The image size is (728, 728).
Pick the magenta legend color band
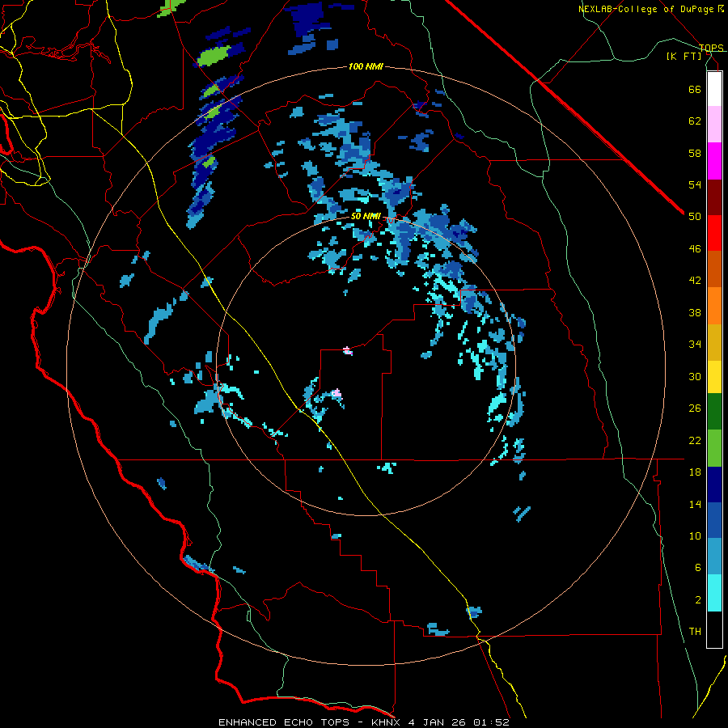[x=714, y=161]
